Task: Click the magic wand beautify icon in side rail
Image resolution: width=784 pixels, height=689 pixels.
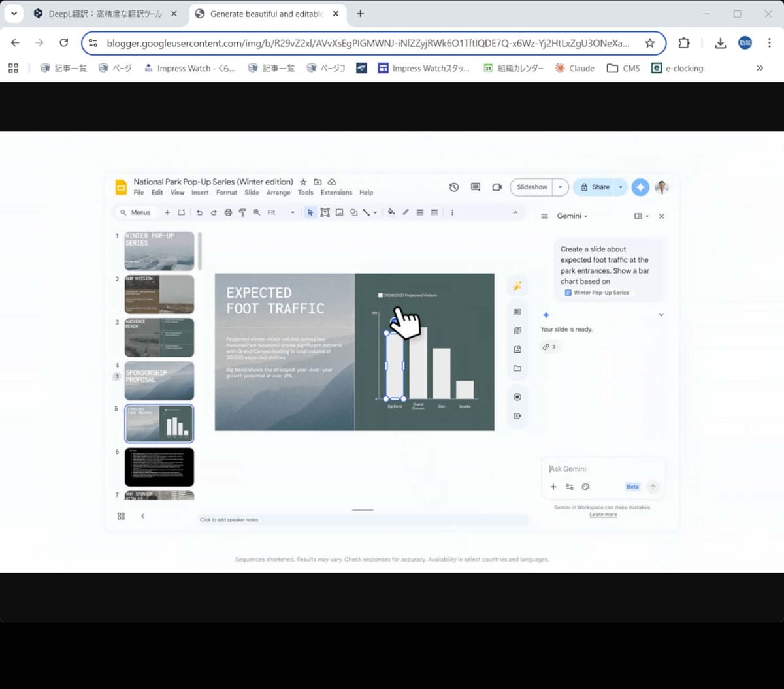Action: [517, 285]
